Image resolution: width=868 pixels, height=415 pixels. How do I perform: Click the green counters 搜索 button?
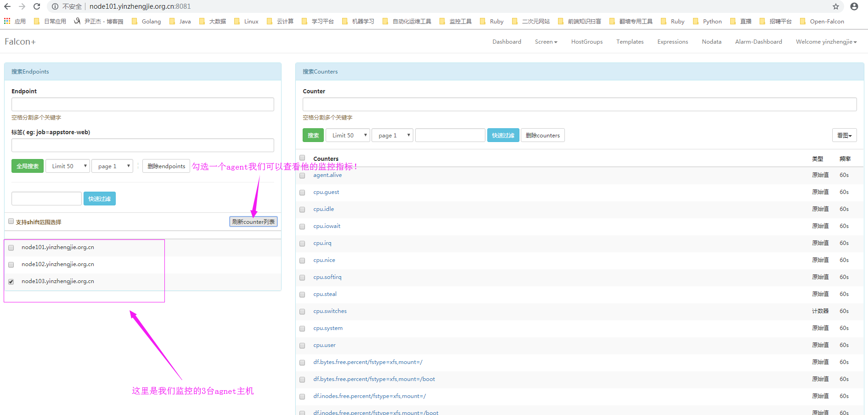coord(313,135)
